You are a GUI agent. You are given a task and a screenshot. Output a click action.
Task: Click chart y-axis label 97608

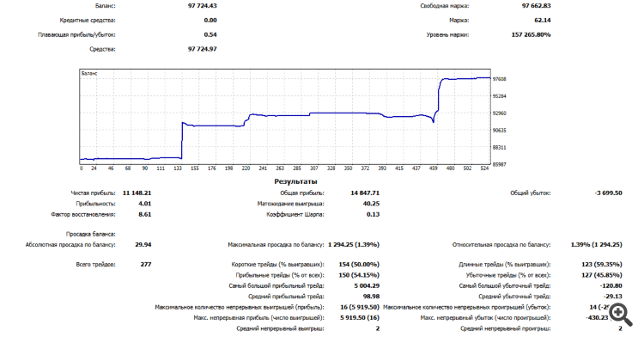pos(500,79)
